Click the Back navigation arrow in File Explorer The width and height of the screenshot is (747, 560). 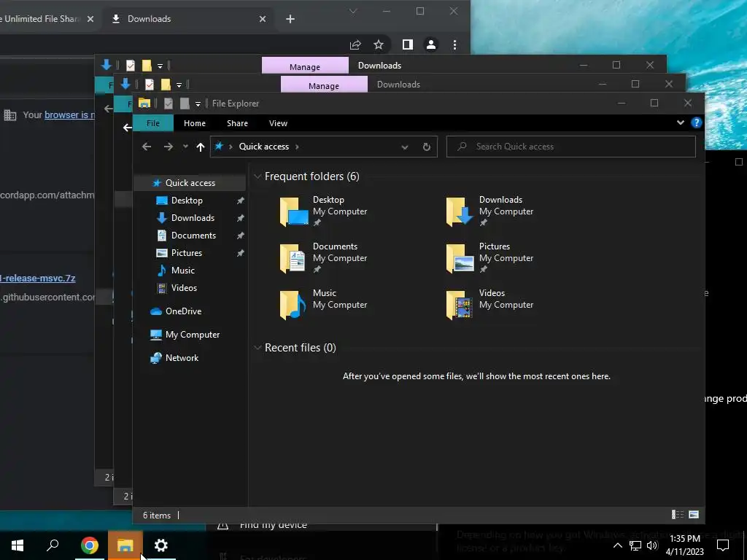tap(147, 147)
